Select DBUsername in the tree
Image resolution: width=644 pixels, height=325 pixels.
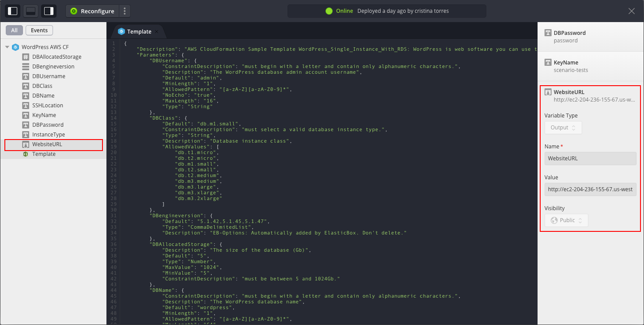pos(49,76)
